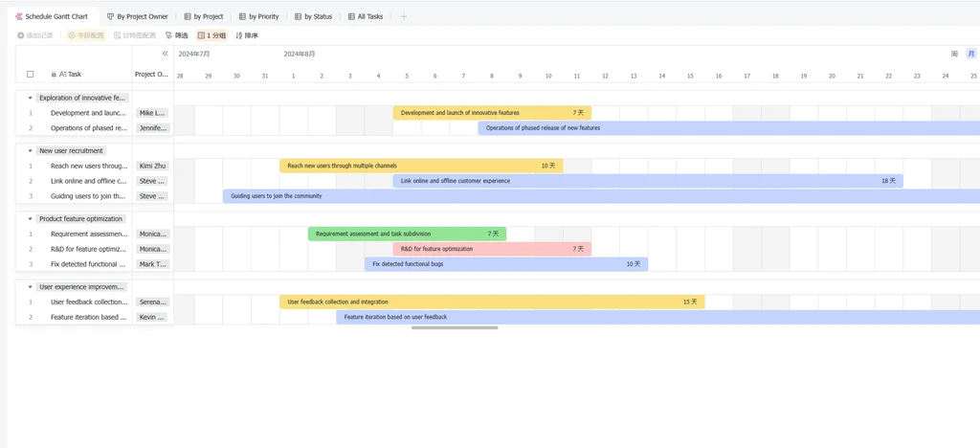Click the add record (添加记录) plus icon
This screenshot has width=980, height=448.
pos(21,35)
